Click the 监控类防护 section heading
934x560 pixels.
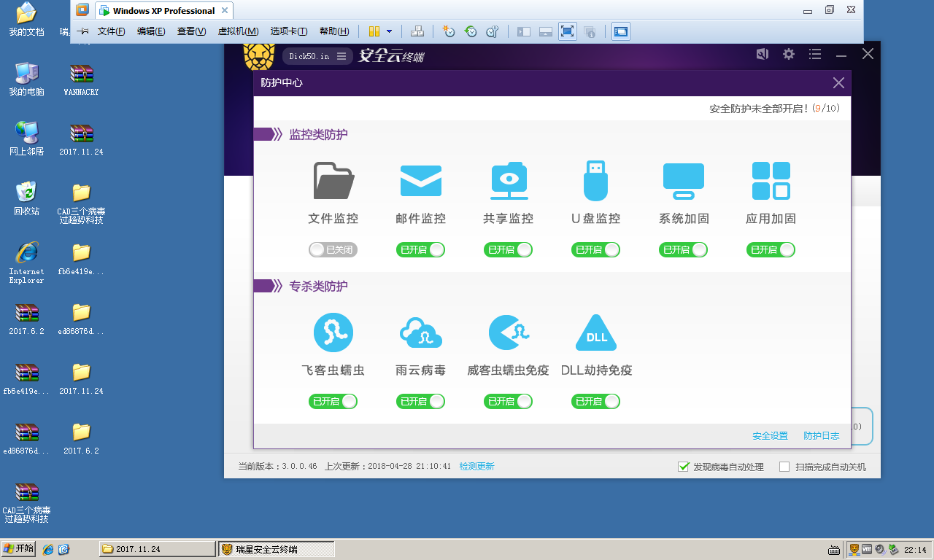click(x=319, y=135)
